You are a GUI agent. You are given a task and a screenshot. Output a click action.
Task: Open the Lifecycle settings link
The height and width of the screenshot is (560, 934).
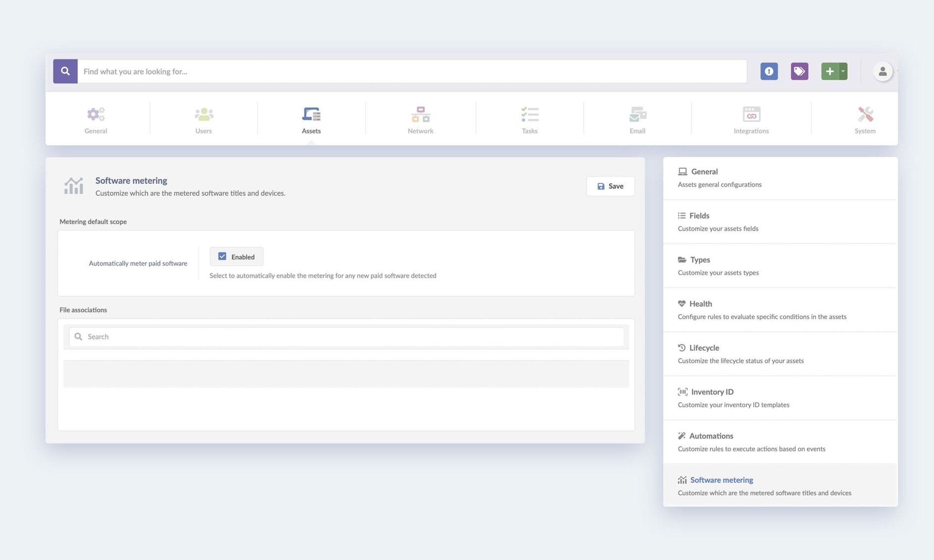tap(704, 347)
